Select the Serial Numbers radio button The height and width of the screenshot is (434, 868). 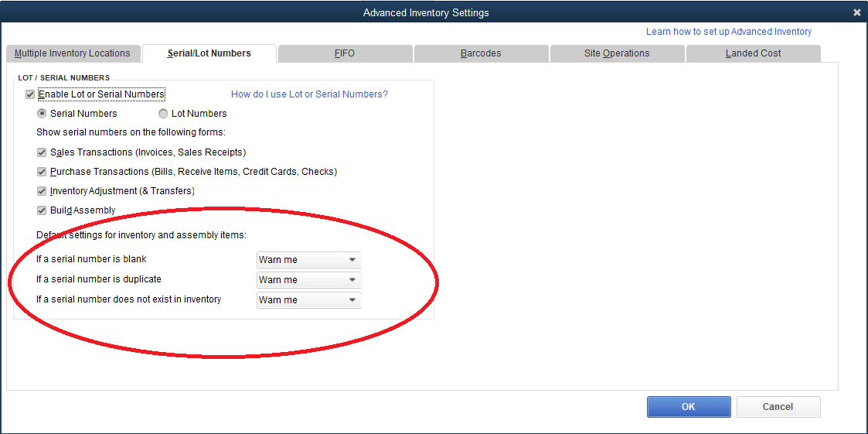pyautogui.click(x=42, y=114)
